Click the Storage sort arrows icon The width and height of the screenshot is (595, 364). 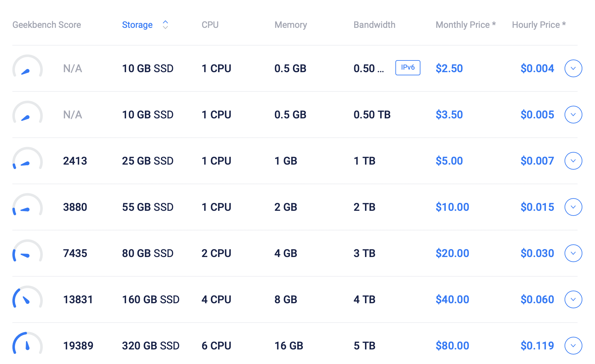165,25
